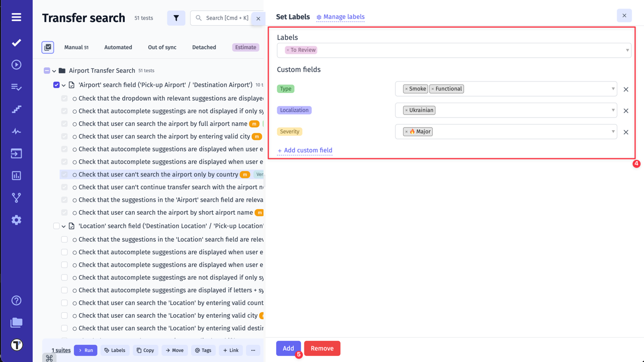Uncheck the 'Airport' search field suite checkbox
Screen dimensions: 644x362
pos(57,85)
